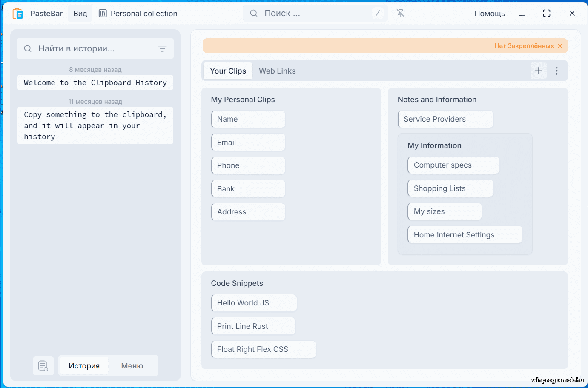Click the Address clip
The height and width of the screenshot is (388, 588).
coord(248,212)
